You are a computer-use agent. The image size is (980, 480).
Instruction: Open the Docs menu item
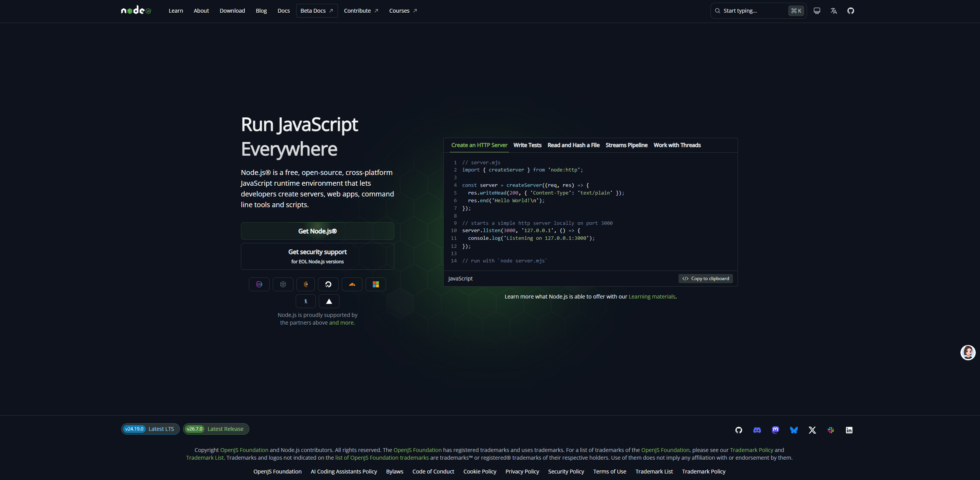(284, 11)
